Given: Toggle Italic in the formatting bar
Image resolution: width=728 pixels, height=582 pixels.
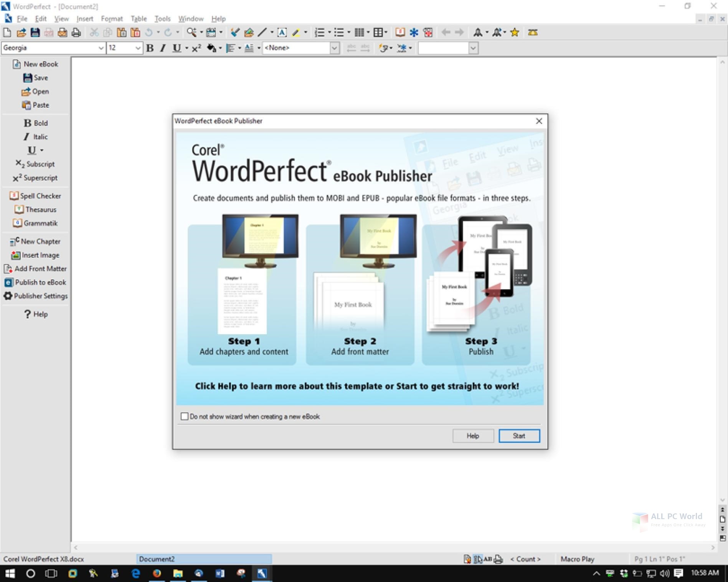Looking at the screenshot, I should (x=163, y=48).
